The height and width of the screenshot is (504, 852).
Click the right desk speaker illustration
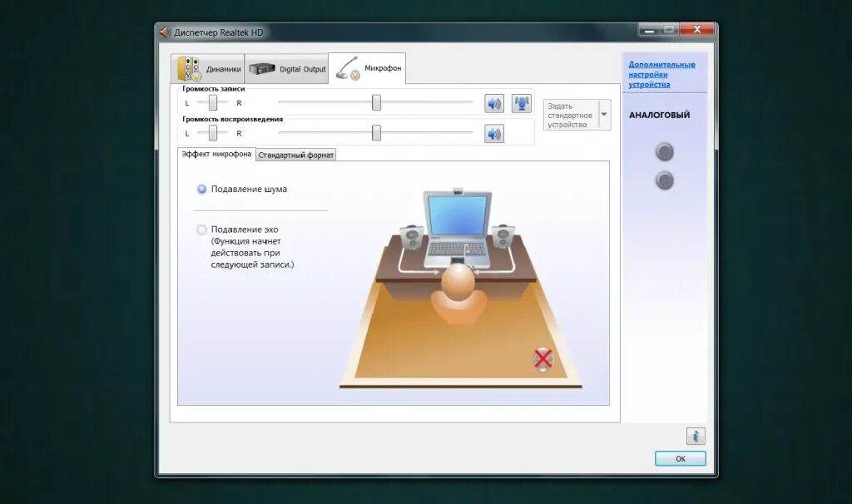pyautogui.click(x=503, y=237)
